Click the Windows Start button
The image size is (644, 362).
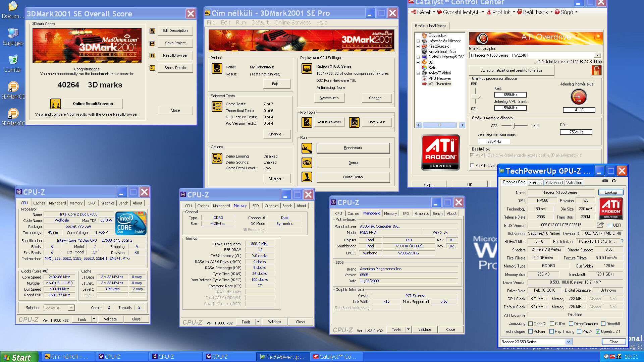tap(18, 357)
